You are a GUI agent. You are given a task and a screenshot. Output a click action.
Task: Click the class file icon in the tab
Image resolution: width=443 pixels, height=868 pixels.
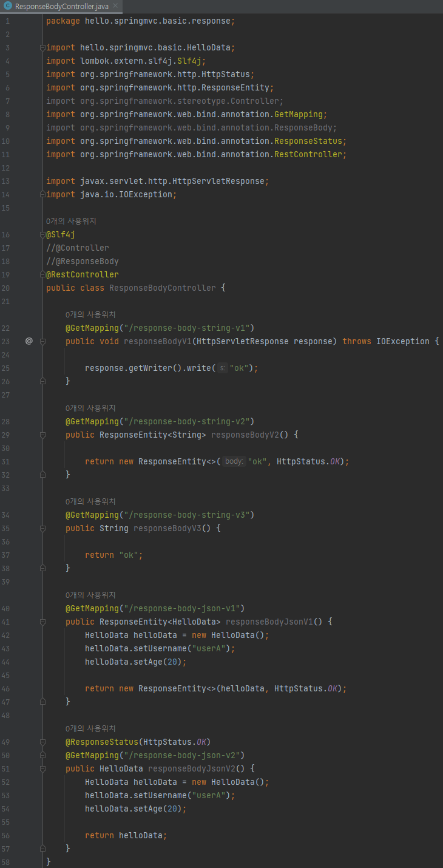[7, 6]
